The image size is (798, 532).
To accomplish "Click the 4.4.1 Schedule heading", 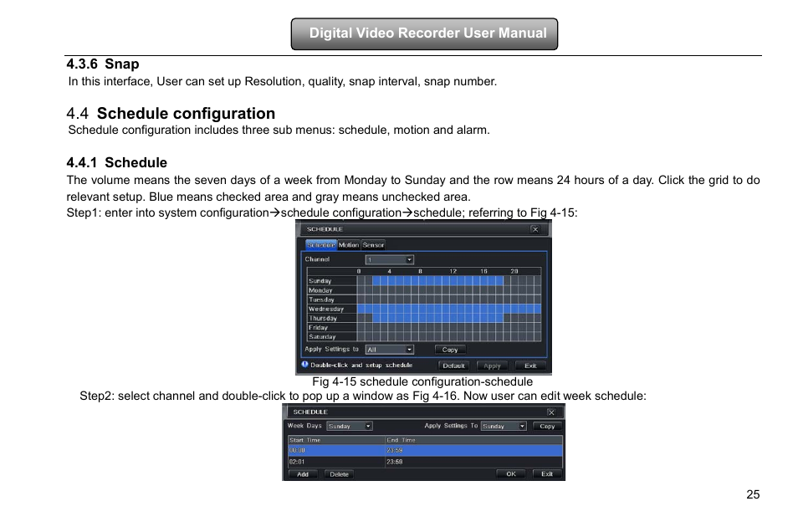I will pyautogui.click(x=116, y=162).
